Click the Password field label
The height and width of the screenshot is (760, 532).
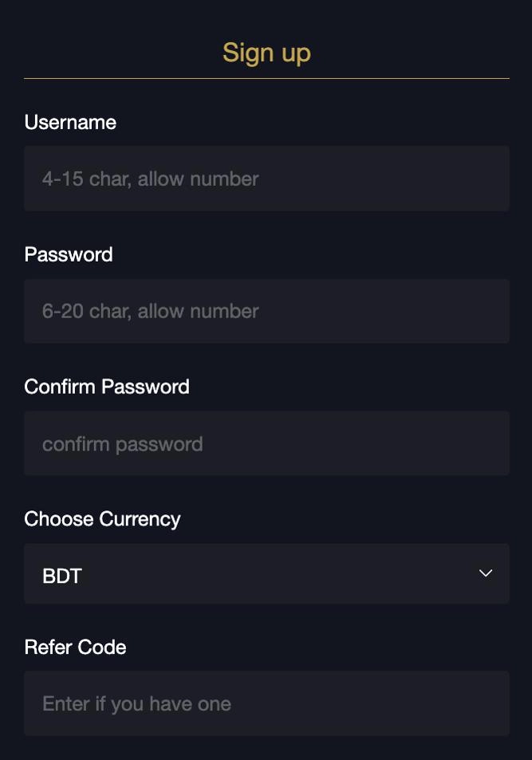click(69, 254)
